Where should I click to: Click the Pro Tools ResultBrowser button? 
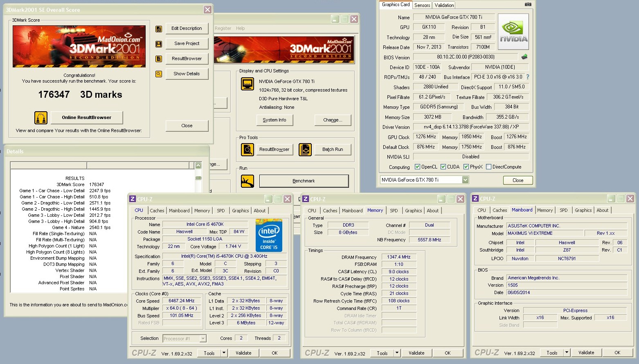click(274, 150)
